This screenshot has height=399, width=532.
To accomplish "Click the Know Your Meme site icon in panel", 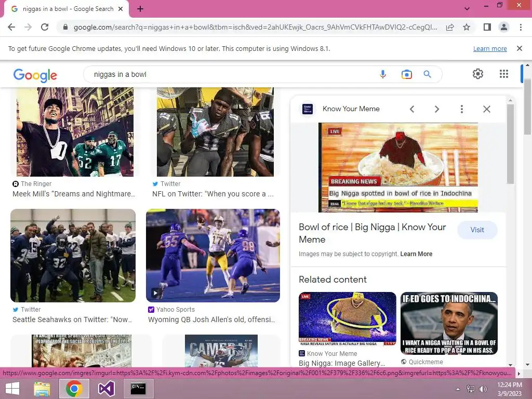I will pos(308,109).
